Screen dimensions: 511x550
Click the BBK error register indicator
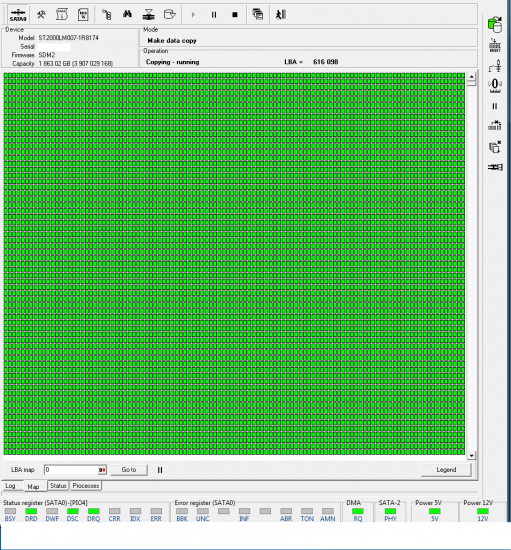pos(182,511)
